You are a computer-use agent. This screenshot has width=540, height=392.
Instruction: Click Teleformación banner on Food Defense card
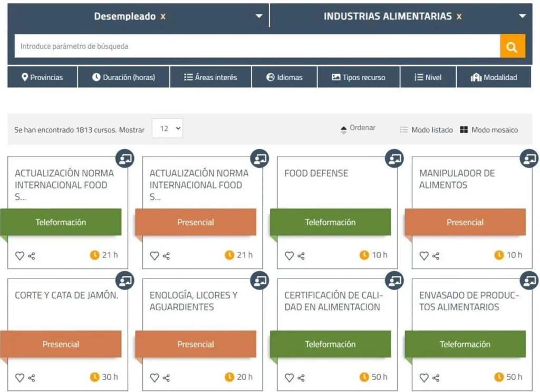pos(330,222)
